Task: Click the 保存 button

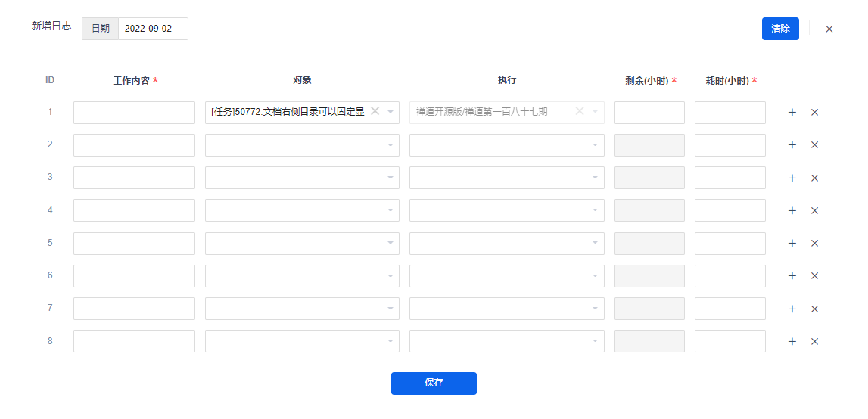Action: [434, 383]
